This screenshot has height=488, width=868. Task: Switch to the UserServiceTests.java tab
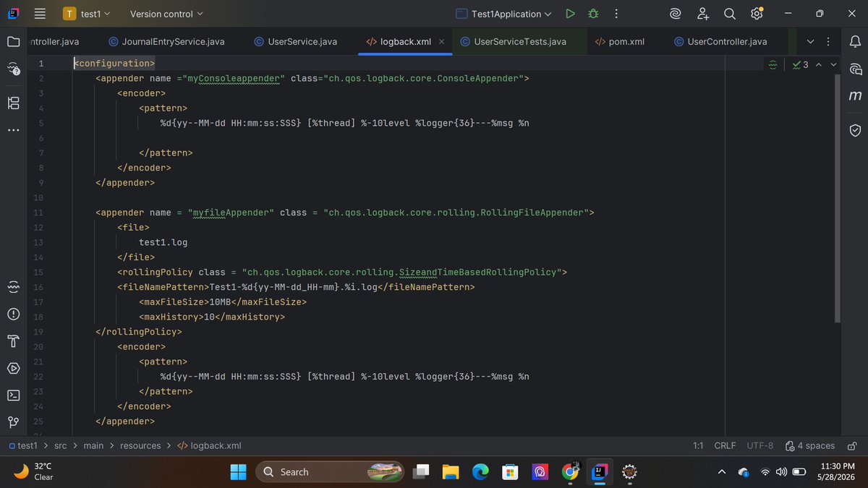click(x=512, y=42)
